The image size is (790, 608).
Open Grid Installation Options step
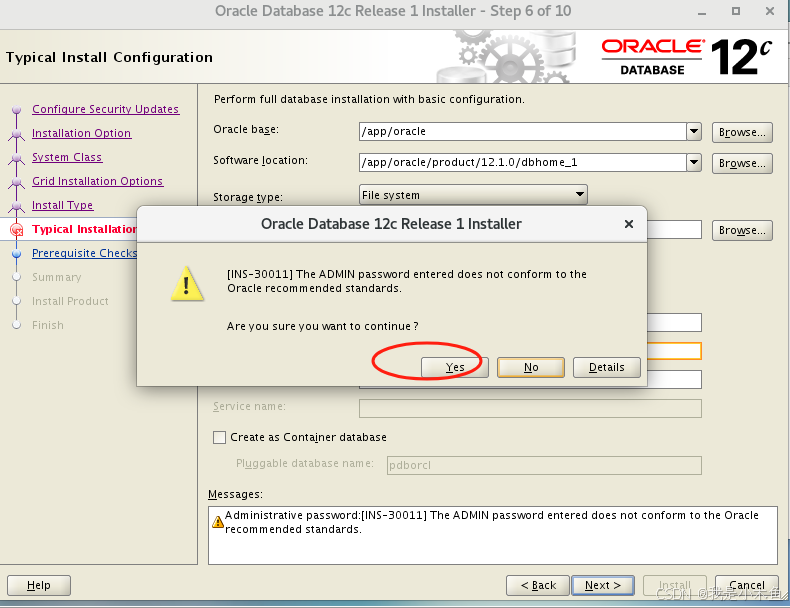pyautogui.click(x=97, y=181)
